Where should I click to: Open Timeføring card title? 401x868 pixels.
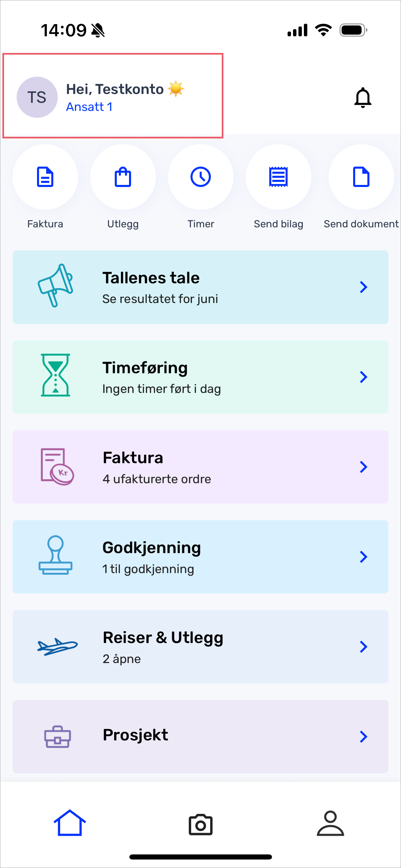pyautogui.click(x=145, y=368)
